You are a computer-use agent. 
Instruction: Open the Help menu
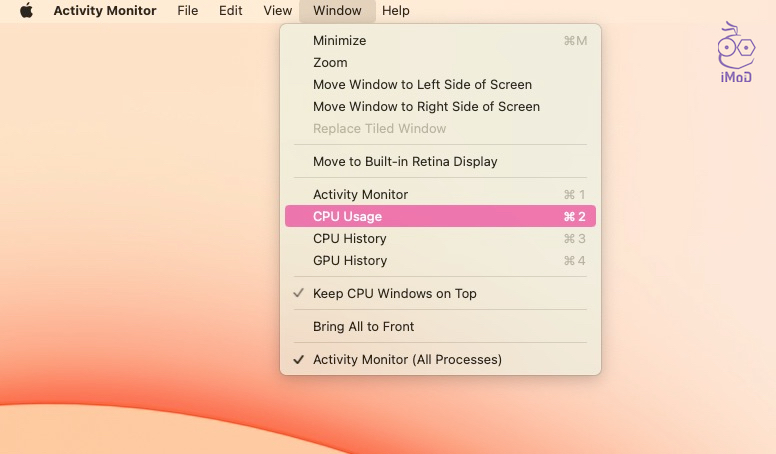(396, 11)
